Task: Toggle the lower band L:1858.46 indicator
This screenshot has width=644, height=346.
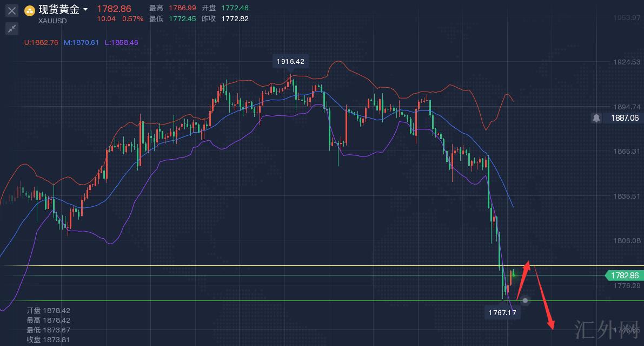Action: [121, 42]
